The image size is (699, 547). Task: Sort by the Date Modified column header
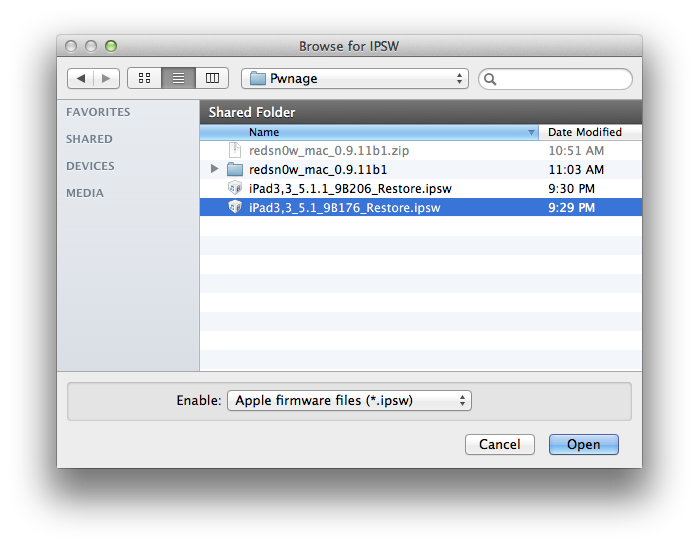point(590,132)
